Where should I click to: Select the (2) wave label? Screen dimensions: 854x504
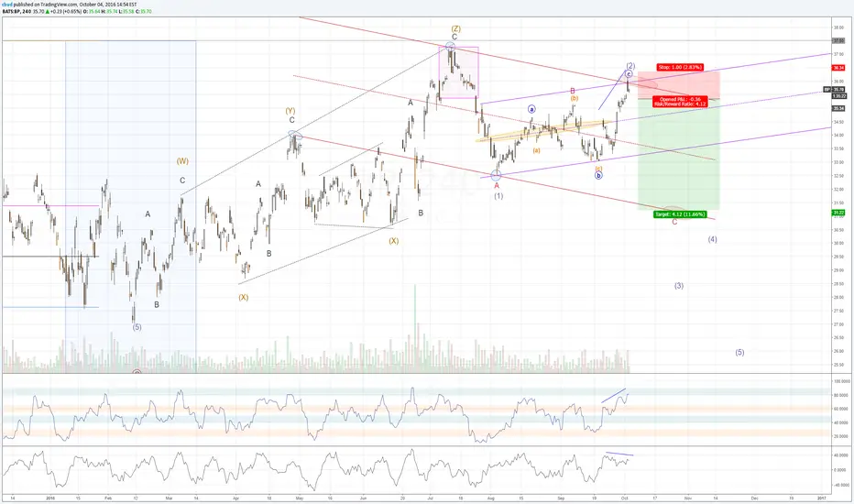point(630,65)
